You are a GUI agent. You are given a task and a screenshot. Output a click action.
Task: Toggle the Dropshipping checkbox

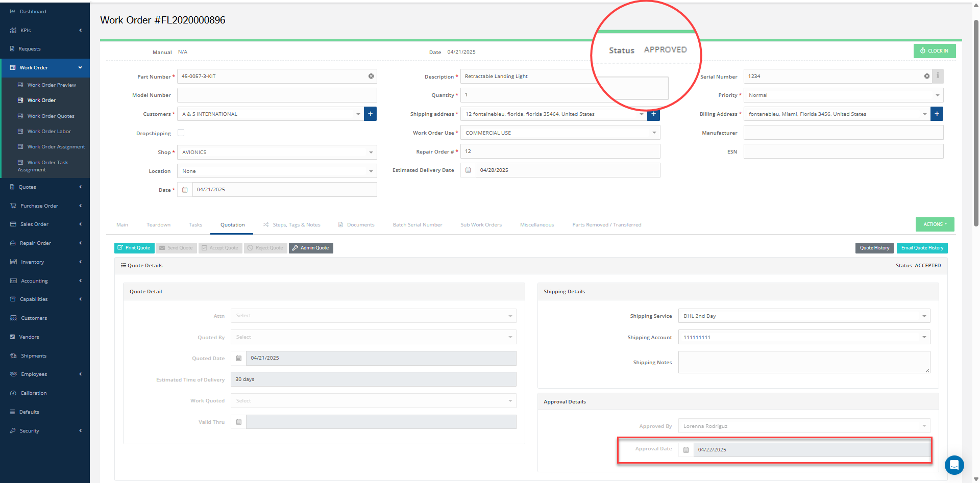coord(181,133)
